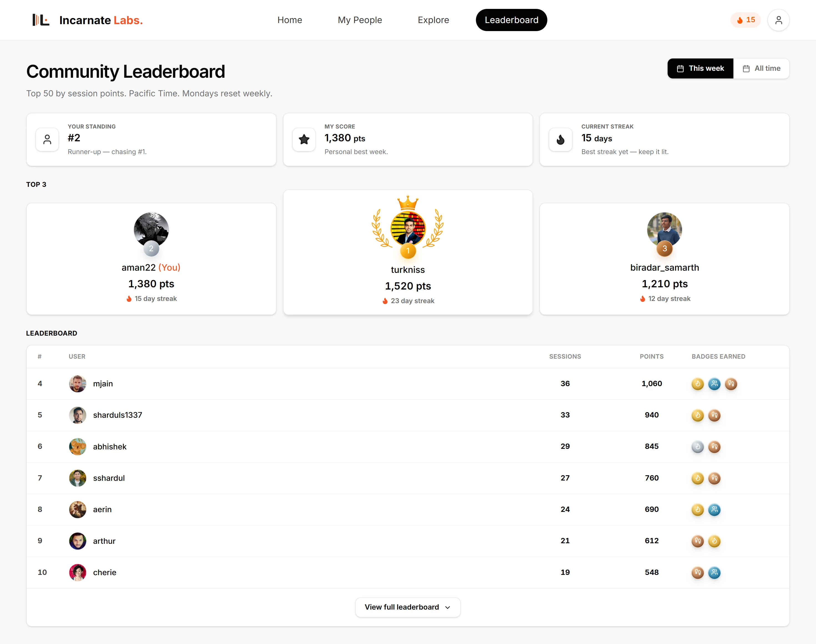Open the user profile icon in header
This screenshot has height=644, width=816.
[x=778, y=20]
